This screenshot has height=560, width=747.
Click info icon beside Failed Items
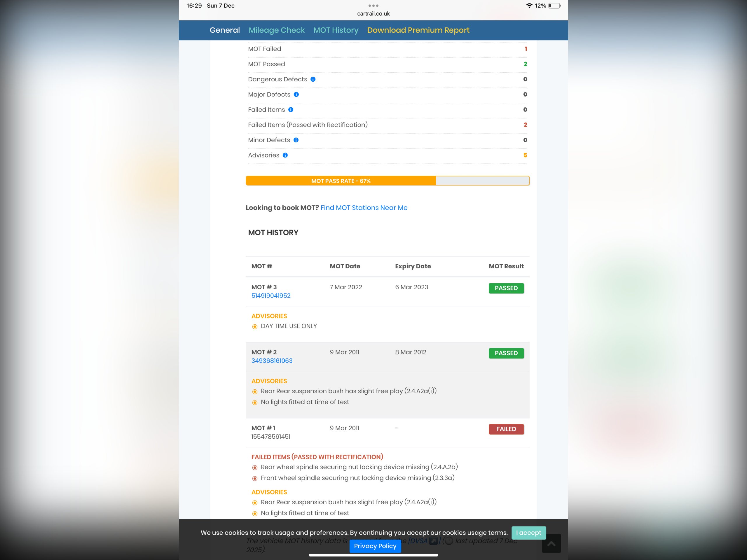coord(291,110)
